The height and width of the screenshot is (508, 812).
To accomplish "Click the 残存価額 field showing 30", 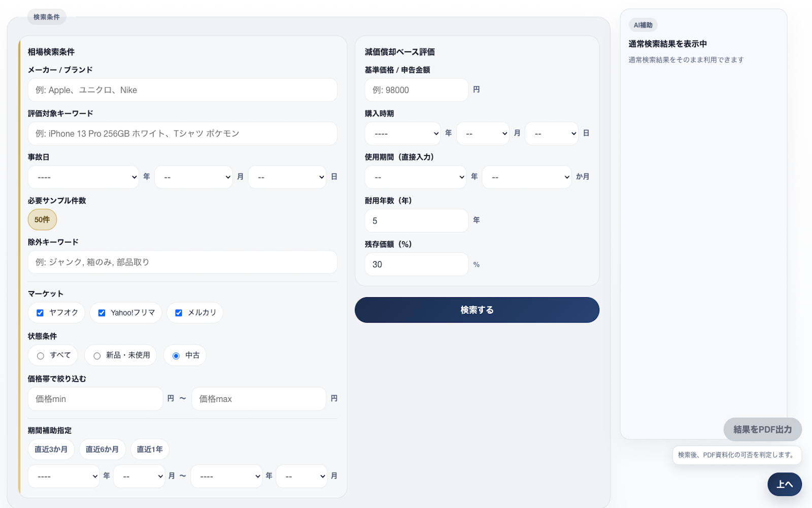I will coord(416,264).
